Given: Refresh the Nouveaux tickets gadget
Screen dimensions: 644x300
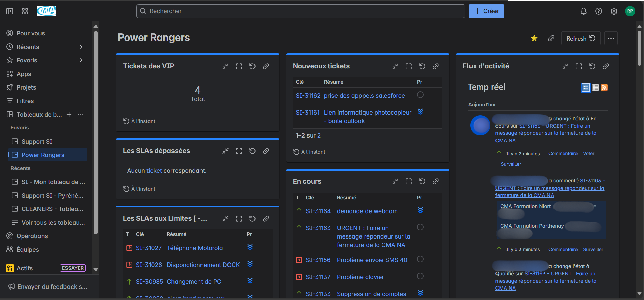Looking at the screenshot, I should pyautogui.click(x=422, y=66).
